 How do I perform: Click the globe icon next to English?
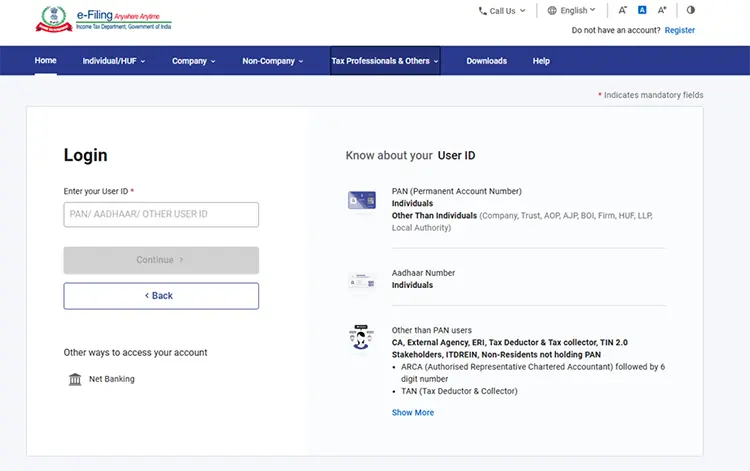552,11
